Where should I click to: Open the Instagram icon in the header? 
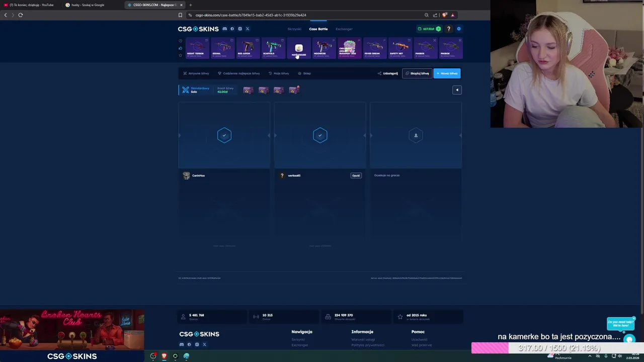240,29
